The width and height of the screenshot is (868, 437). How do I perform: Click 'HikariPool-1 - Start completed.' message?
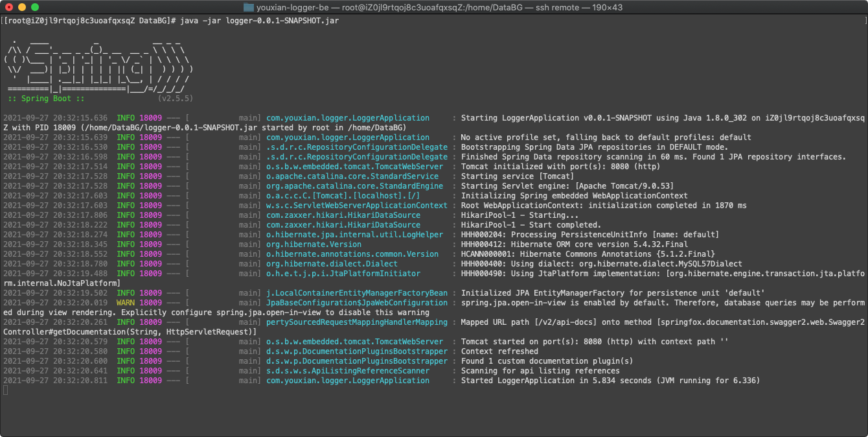coord(531,225)
